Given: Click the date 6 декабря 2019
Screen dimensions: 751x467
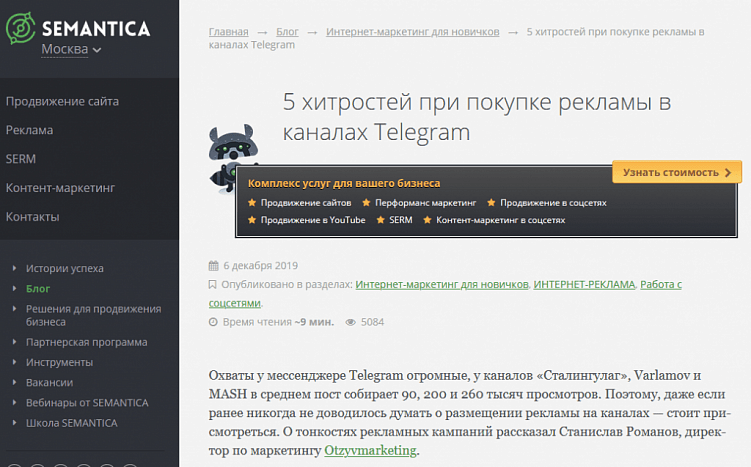Looking at the screenshot, I should point(261,265).
